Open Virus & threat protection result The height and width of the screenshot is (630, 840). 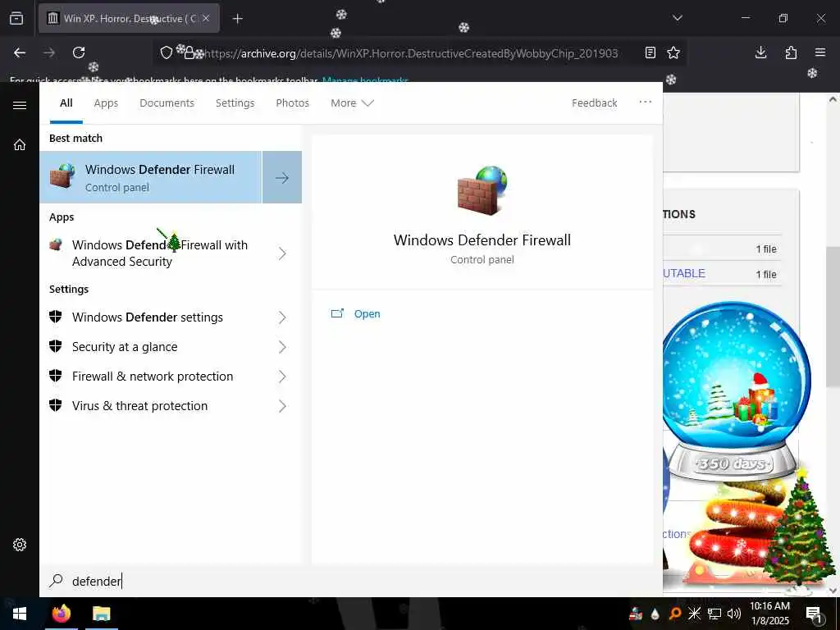139,405
